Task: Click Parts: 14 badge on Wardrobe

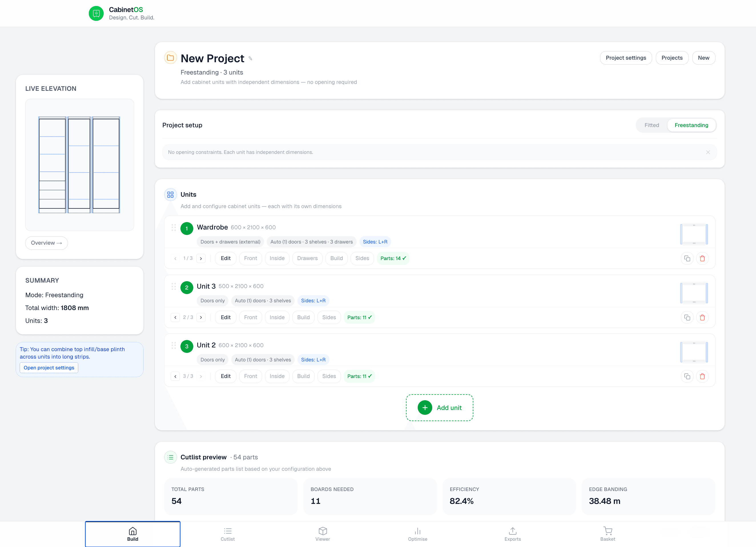Action: pos(393,258)
